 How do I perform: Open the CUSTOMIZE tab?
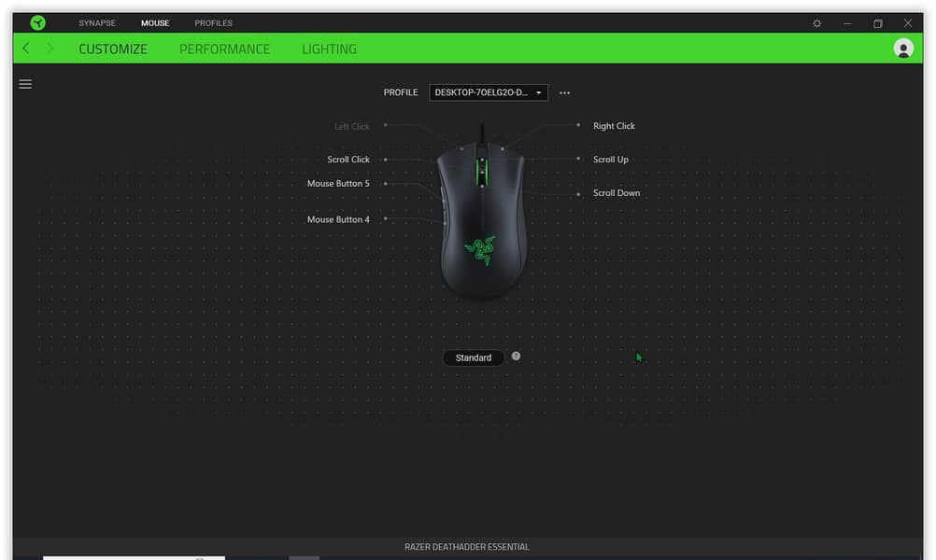pyautogui.click(x=113, y=49)
